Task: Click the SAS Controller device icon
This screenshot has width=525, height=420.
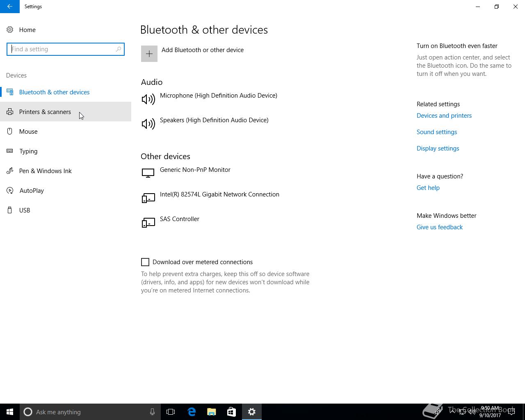Action: pyautogui.click(x=148, y=223)
